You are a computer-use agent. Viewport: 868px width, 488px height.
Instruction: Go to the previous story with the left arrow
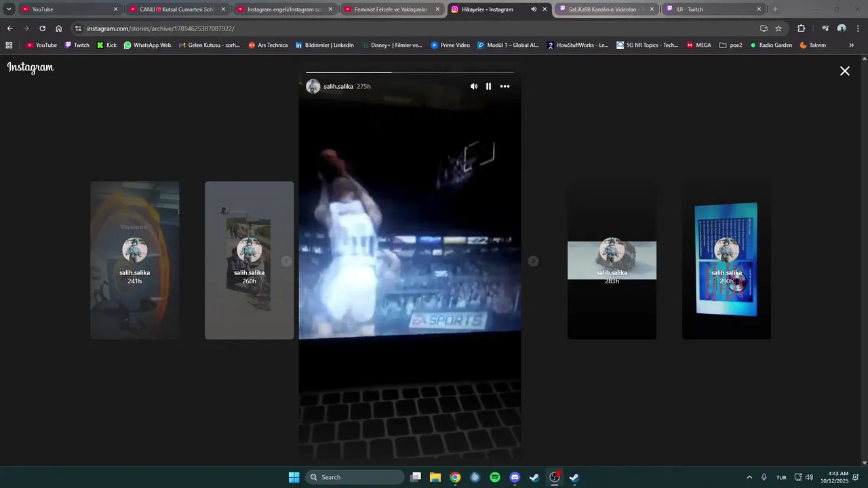tap(286, 261)
